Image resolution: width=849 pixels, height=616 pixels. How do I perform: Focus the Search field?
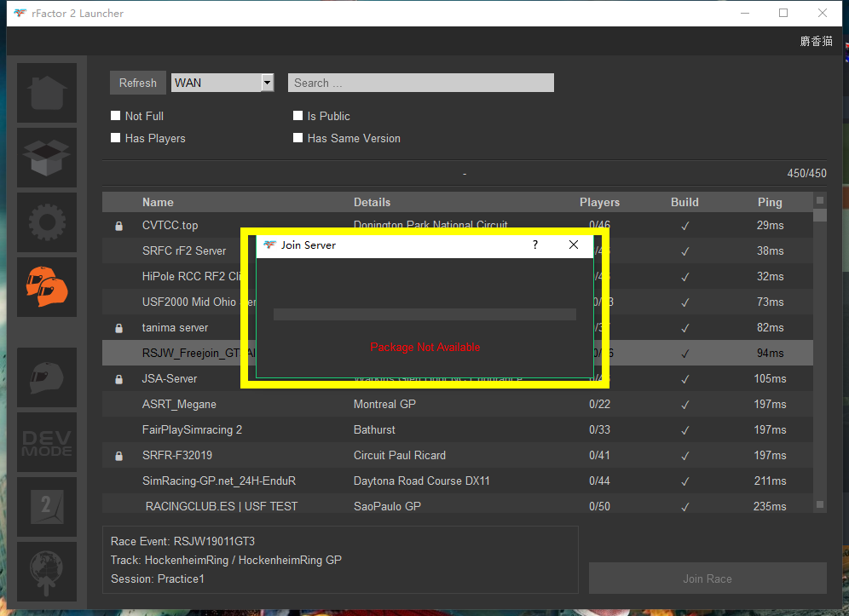point(421,83)
